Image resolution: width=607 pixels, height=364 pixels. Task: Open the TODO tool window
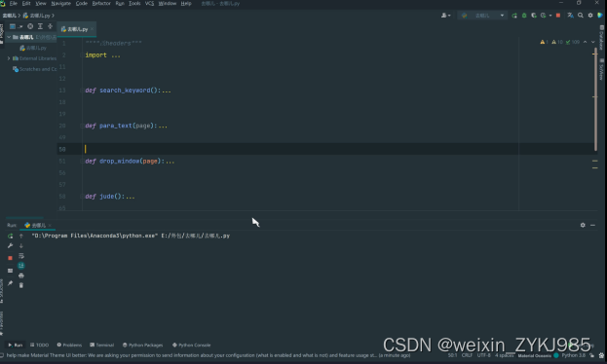coord(40,346)
